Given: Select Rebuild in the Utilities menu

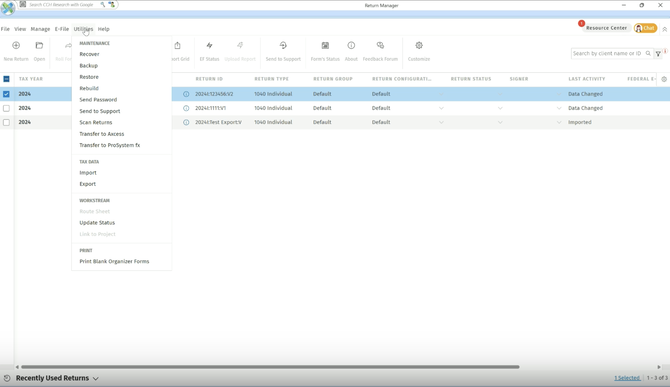Looking at the screenshot, I should [x=89, y=88].
